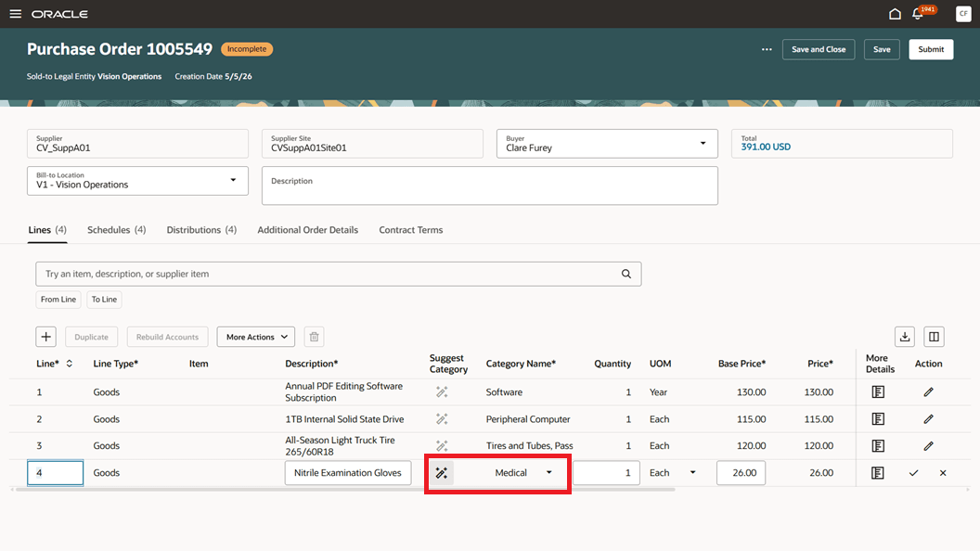Click the item search box
980x551 pixels.
pos(338,274)
